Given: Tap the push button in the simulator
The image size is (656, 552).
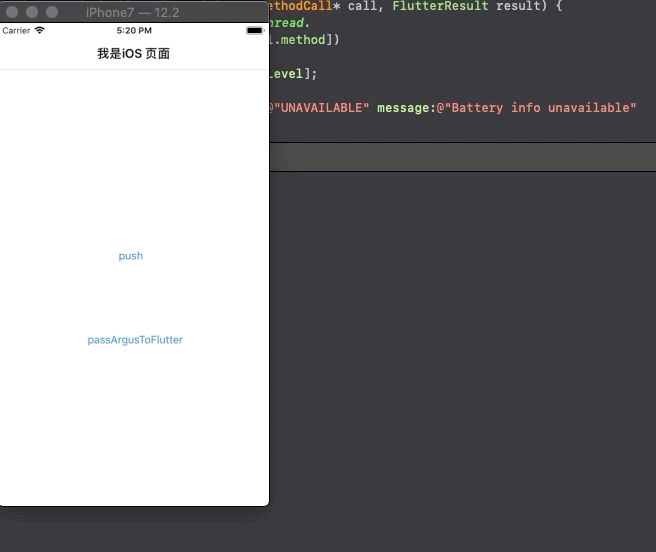Looking at the screenshot, I should coord(131,256).
